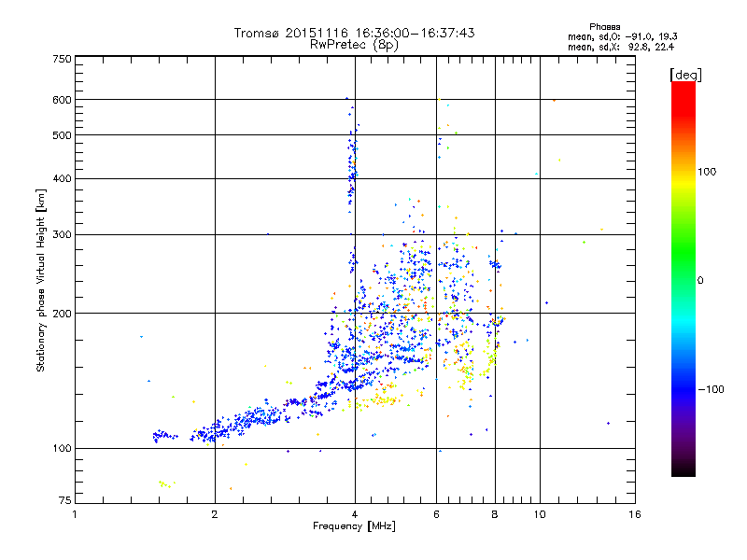Click the 'Frequency [MHz]' axis label
The height and width of the screenshot is (560, 747).
354,526
